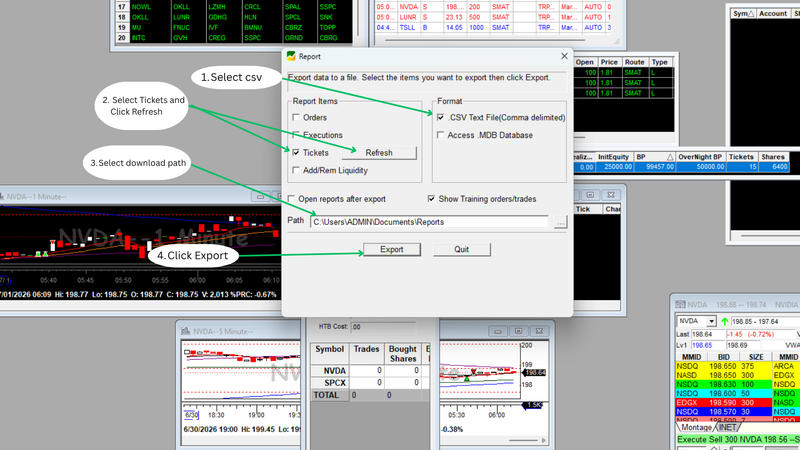Image resolution: width=800 pixels, height=450 pixels.
Task: Click the Report dialog title bar icon
Action: pyautogui.click(x=291, y=56)
